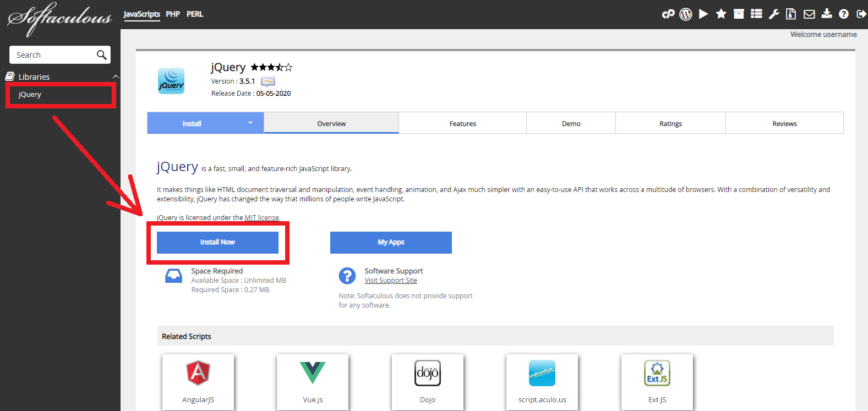Open email settings envelope icon
Viewport: 868px width, 411px height.
tap(809, 14)
